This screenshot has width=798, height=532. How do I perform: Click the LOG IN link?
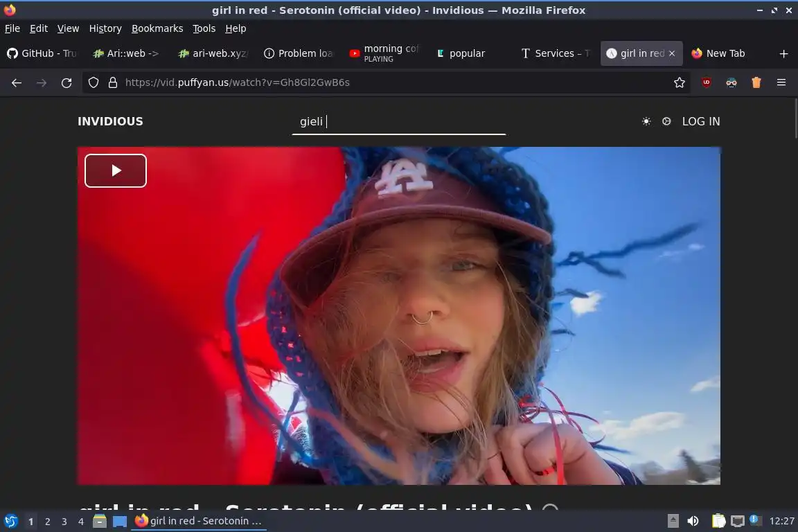pos(701,121)
